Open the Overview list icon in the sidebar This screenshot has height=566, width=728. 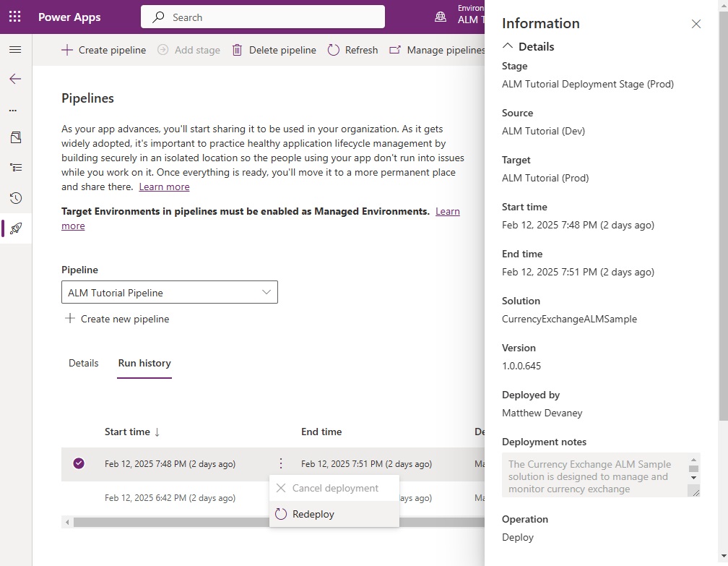16,168
